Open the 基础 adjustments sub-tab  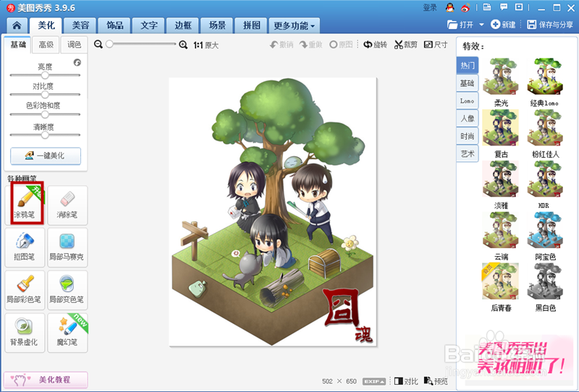18,45
